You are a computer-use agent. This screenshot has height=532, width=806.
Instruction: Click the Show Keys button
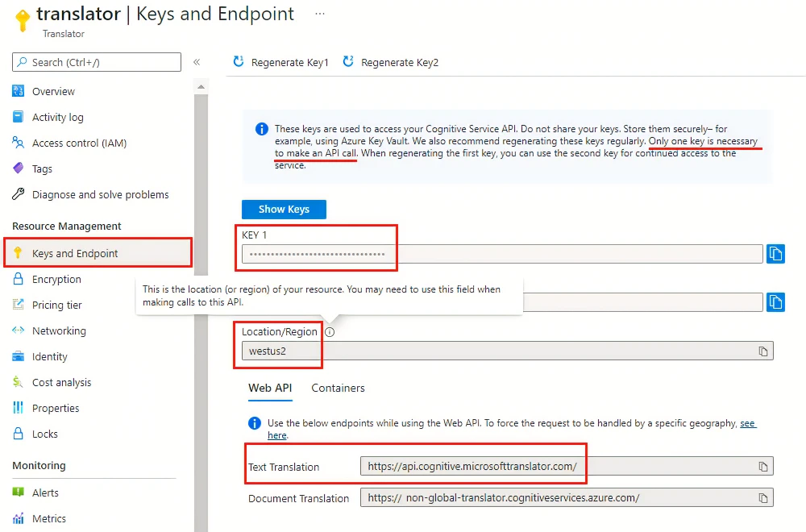[284, 210]
